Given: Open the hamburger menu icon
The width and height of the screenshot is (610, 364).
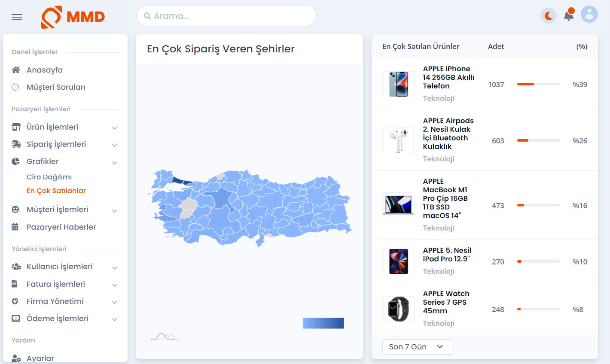Looking at the screenshot, I should (x=17, y=17).
